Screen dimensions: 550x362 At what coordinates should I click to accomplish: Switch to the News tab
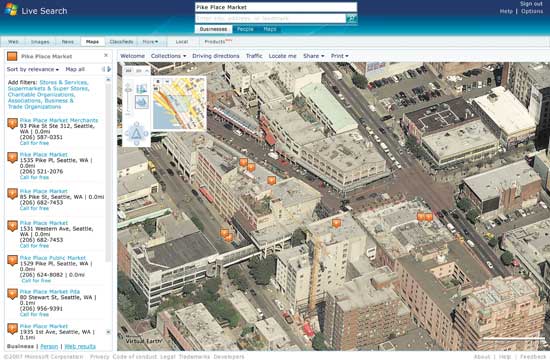[x=68, y=42]
